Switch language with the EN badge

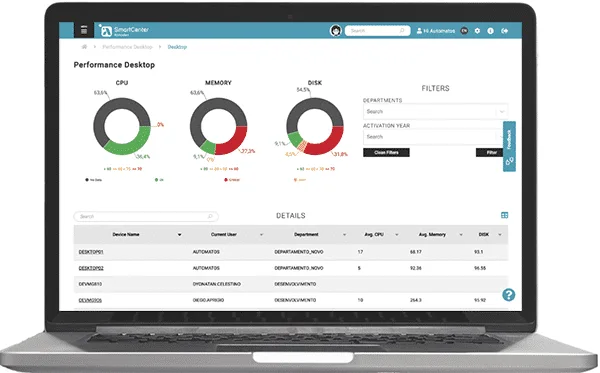464,31
